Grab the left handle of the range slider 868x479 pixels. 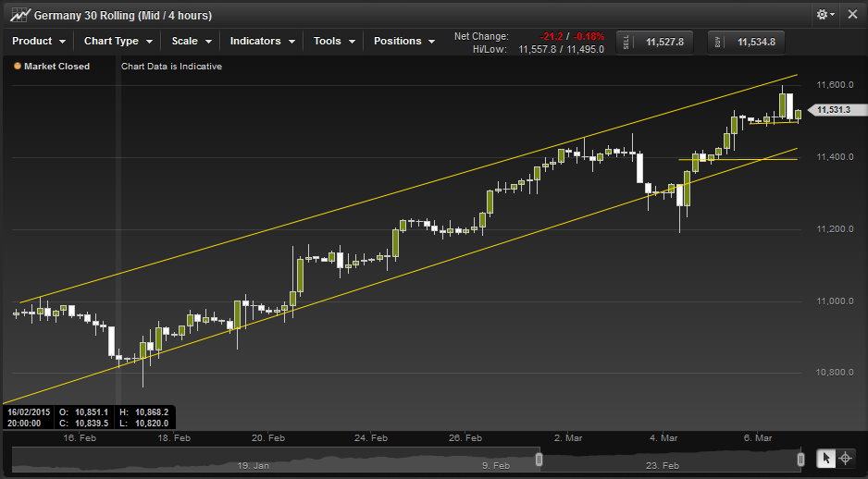pyautogui.click(x=539, y=460)
